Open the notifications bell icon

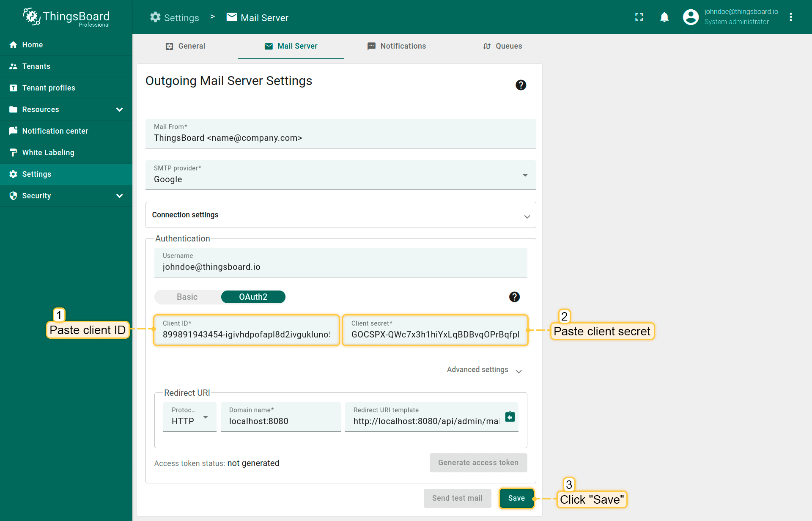click(664, 17)
